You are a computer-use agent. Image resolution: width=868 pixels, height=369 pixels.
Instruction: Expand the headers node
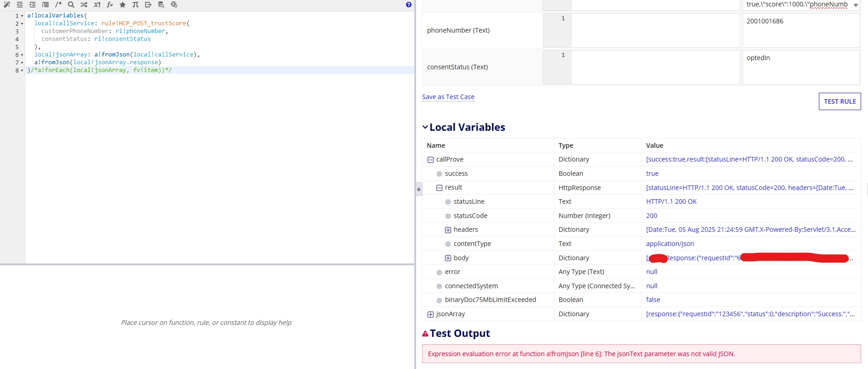pos(448,230)
